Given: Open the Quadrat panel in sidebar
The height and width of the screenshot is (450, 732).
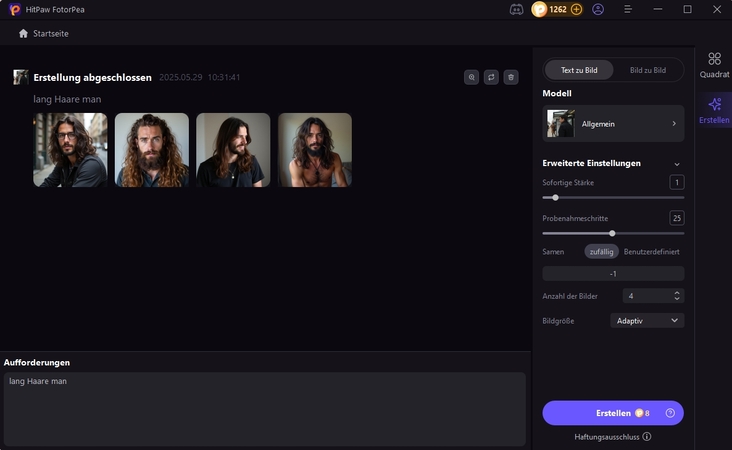Looking at the screenshot, I should pos(714,65).
